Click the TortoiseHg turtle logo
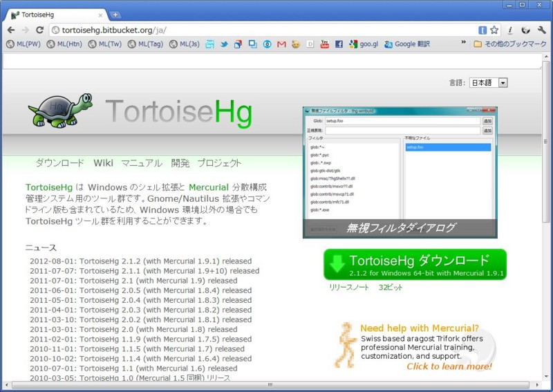This screenshot has width=553, height=392. point(61,111)
